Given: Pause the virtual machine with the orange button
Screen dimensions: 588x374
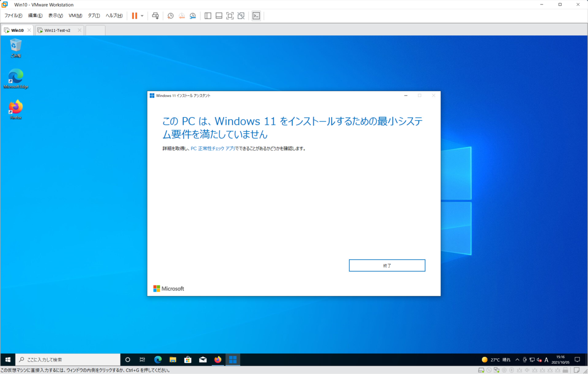Looking at the screenshot, I should 134,16.
